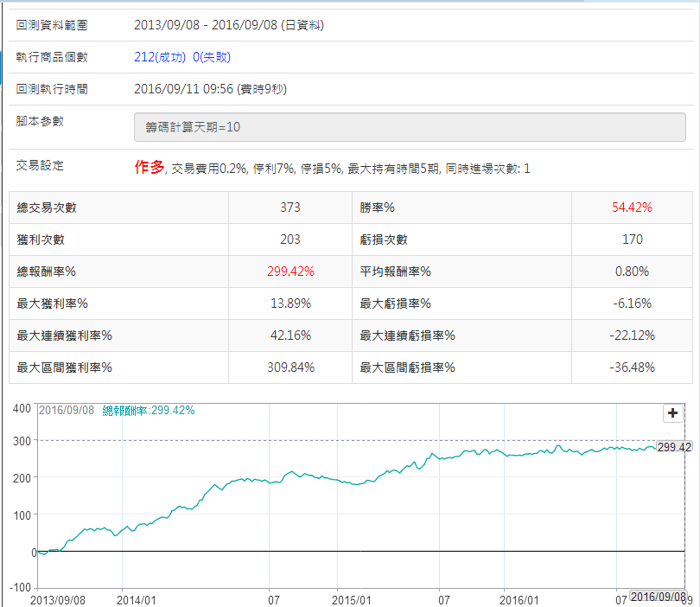Click the 2015/01 label on the x-axis
Viewport: 700px width, 607px height.
coord(352,598)
